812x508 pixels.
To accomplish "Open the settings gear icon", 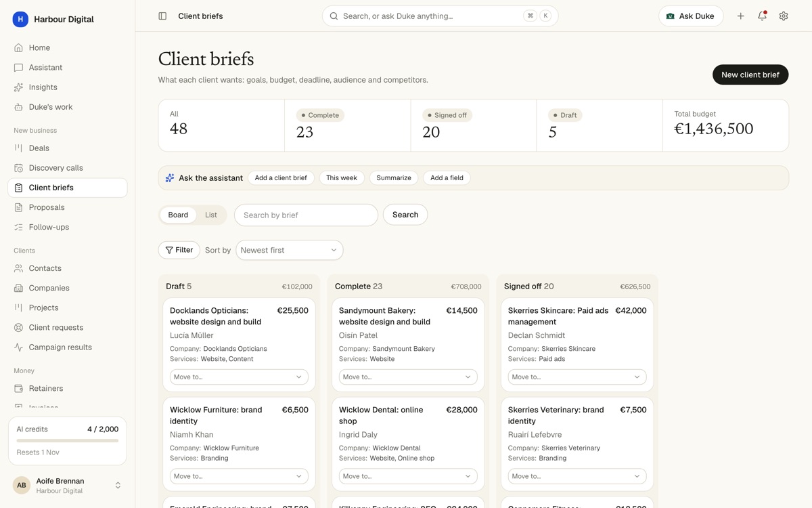I will [x=784, y=16].
